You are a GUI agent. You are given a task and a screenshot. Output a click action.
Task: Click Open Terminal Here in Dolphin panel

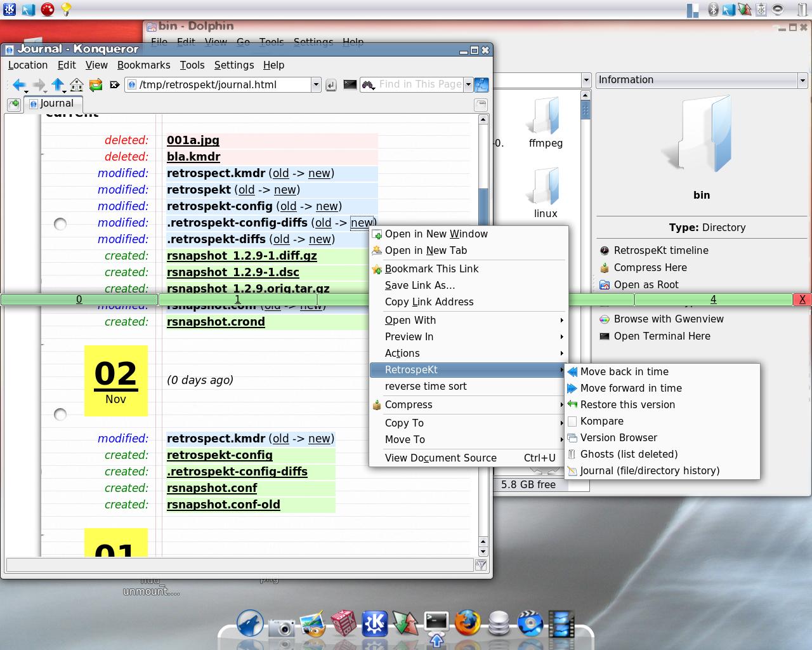pos(662,336)
